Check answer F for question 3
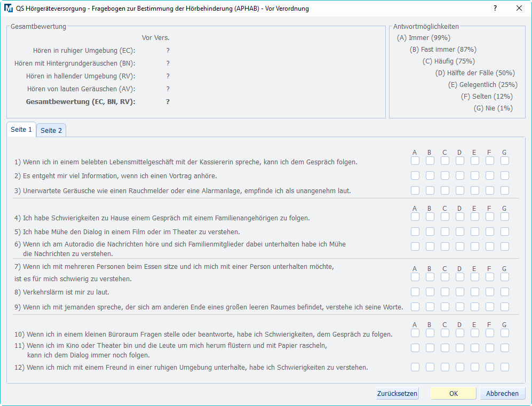Screen dimensions: 532x406 click(x=490, y=190)
